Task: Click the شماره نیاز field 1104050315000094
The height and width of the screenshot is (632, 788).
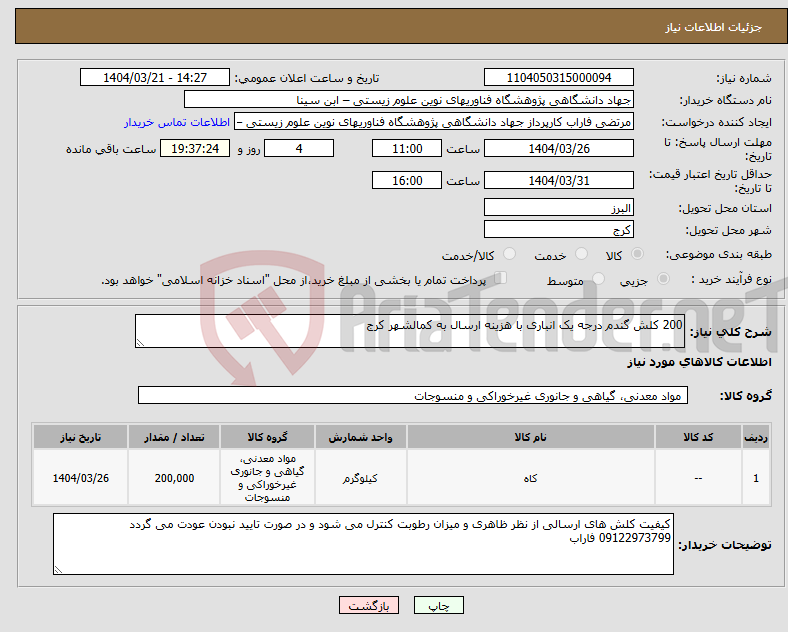Action: click(x=559, y=78)
